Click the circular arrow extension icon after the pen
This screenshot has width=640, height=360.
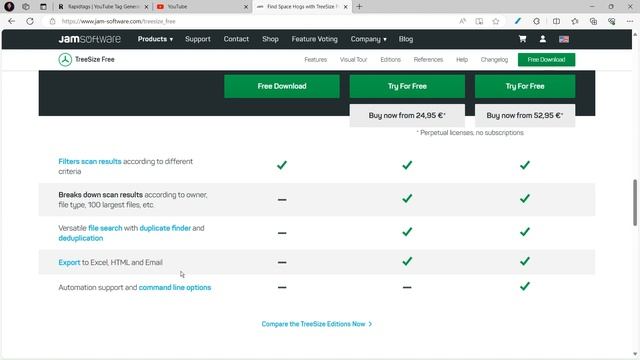pyautogui.click(x=536, y=21)
